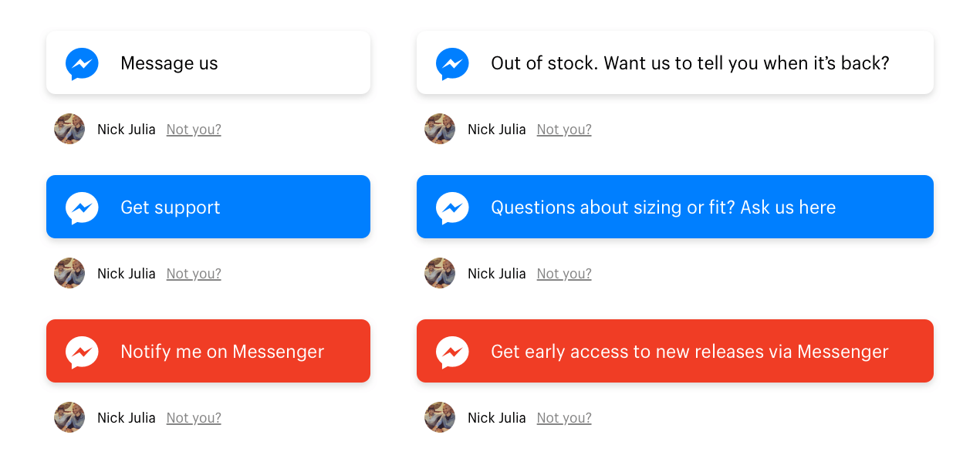
Task: Click Messenger icon in Get support button
Action: tap(82, 208)
